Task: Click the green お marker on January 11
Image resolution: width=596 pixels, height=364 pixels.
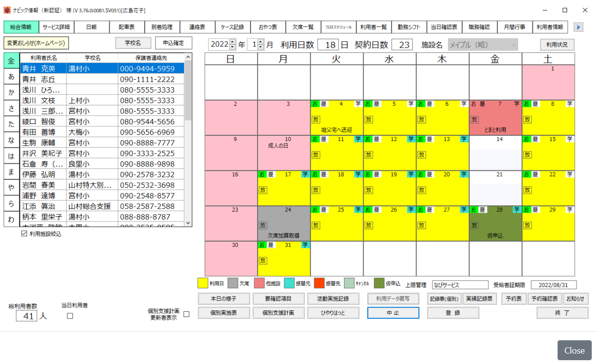Action: (315, 139)
